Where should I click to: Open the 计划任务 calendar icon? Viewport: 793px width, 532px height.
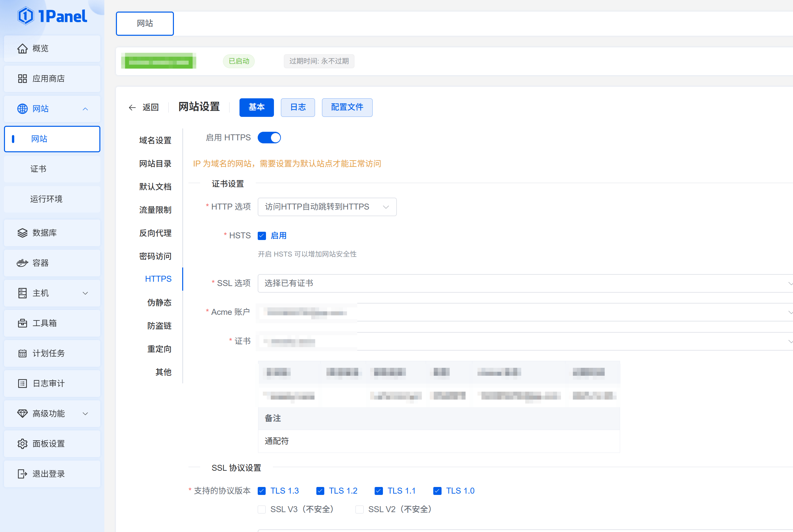tap(23, 354)
